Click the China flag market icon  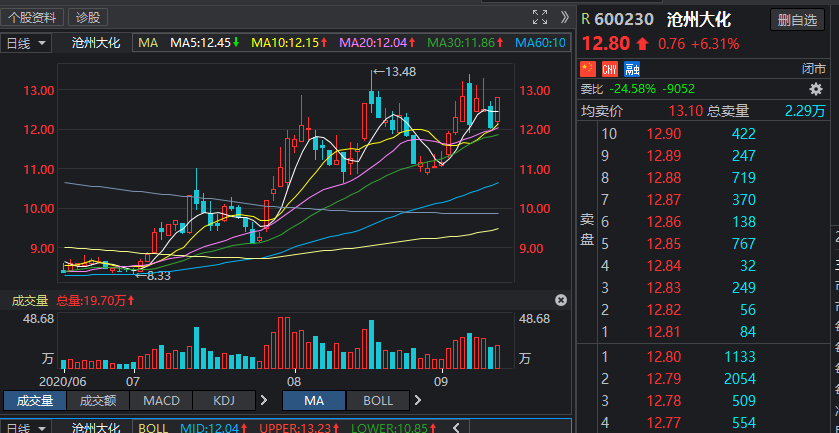[588, 68]
